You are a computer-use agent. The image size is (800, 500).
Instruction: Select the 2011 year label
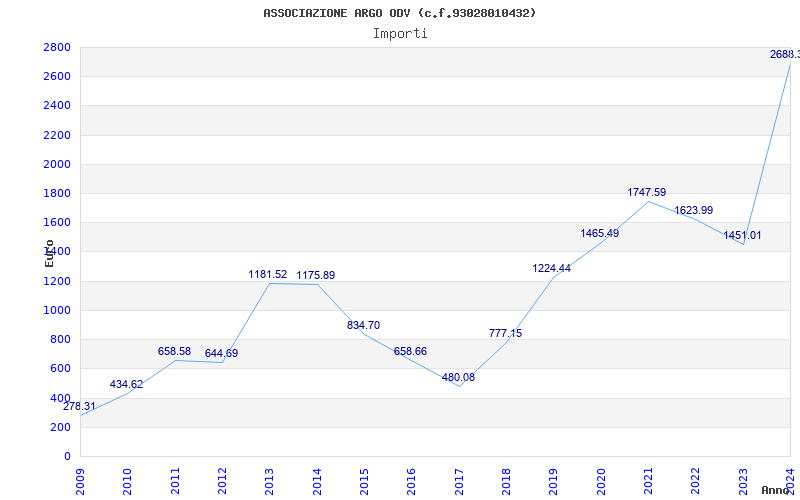pos(175,481)
